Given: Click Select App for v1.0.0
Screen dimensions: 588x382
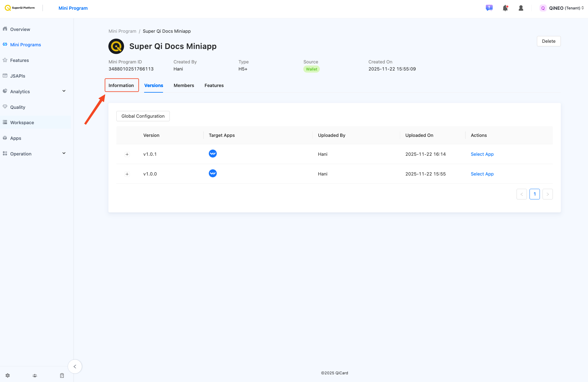Looking at the screenshot, I should click(482, 174).
